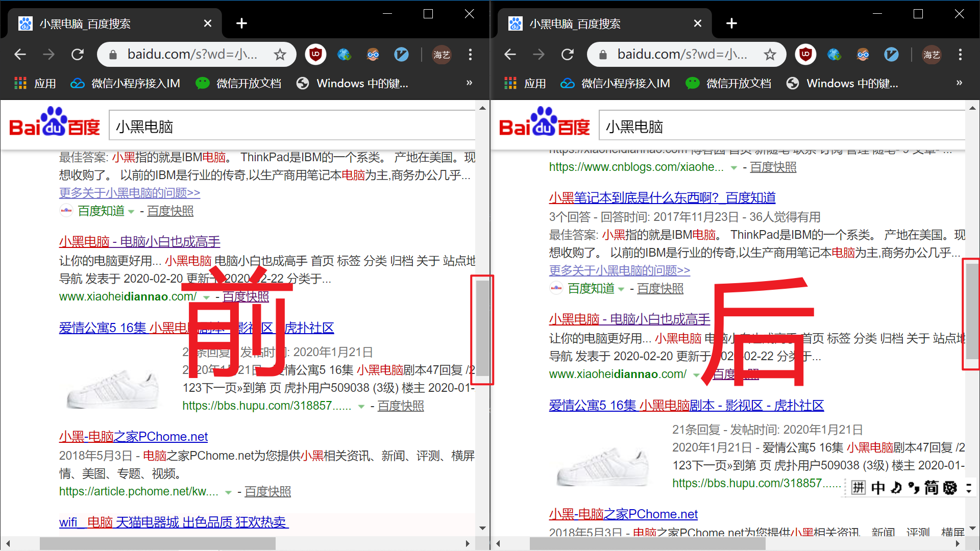980x551 pixels.
Task: Open the 小黑-电脑之家PChome.net result link
Action: click(x=133, y=436)
